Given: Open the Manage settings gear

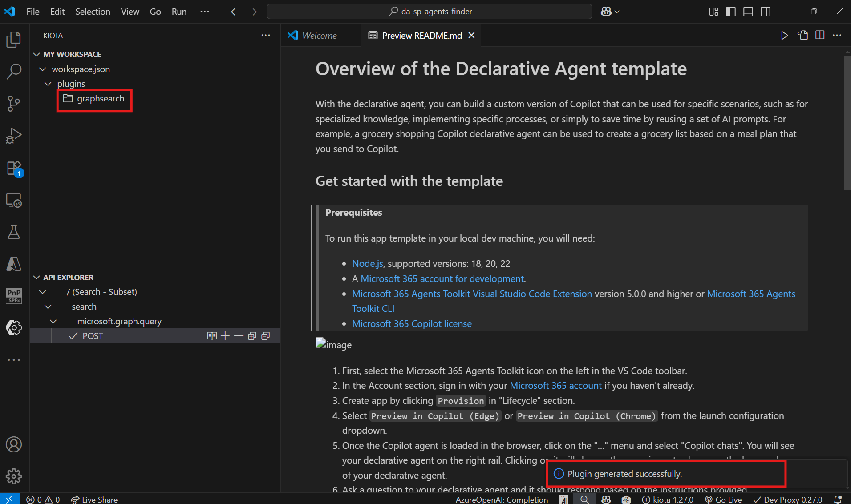Looking at the screenshot, I should click(x=14, y=476).
